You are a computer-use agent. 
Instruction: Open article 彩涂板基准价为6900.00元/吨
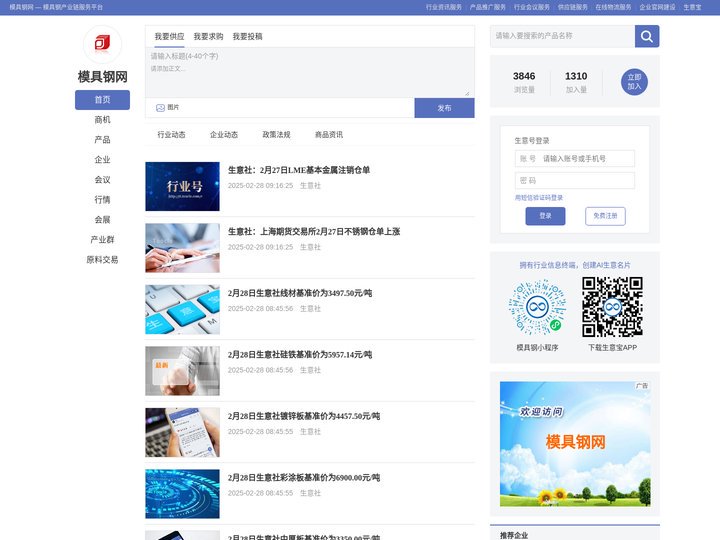(304, 478)
